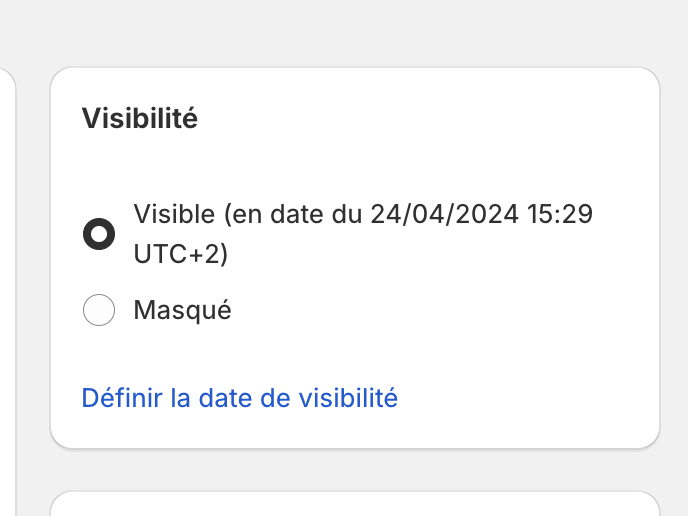Click the word "Visible" in the first option
688x516 pixels.
click(174, 215)
